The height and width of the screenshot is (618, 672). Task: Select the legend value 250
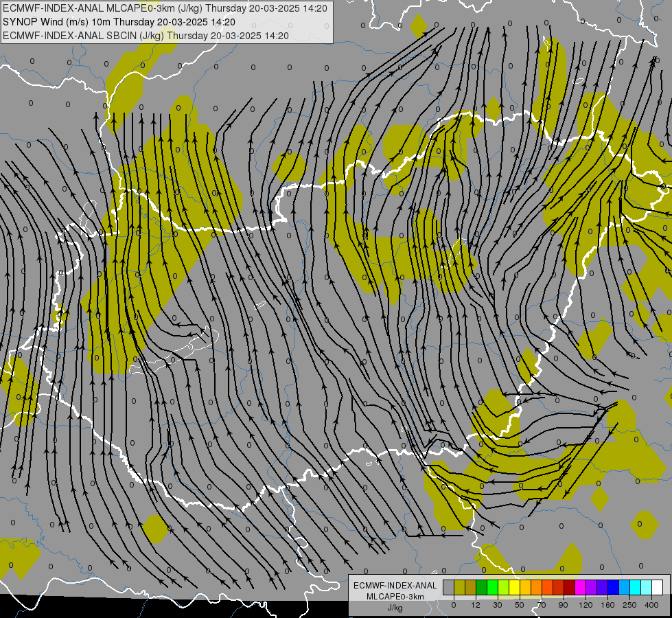click(x=629, y=605)
